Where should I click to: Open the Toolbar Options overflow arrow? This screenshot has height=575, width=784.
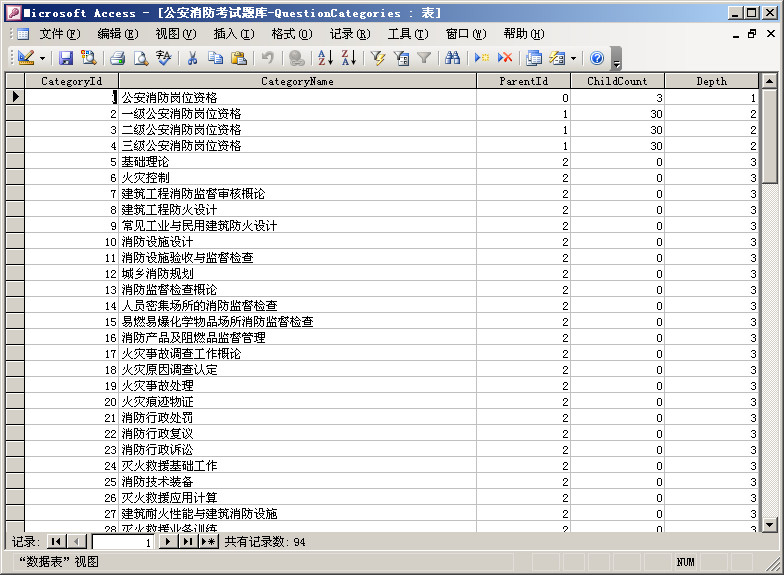click(x=616, y=59)
